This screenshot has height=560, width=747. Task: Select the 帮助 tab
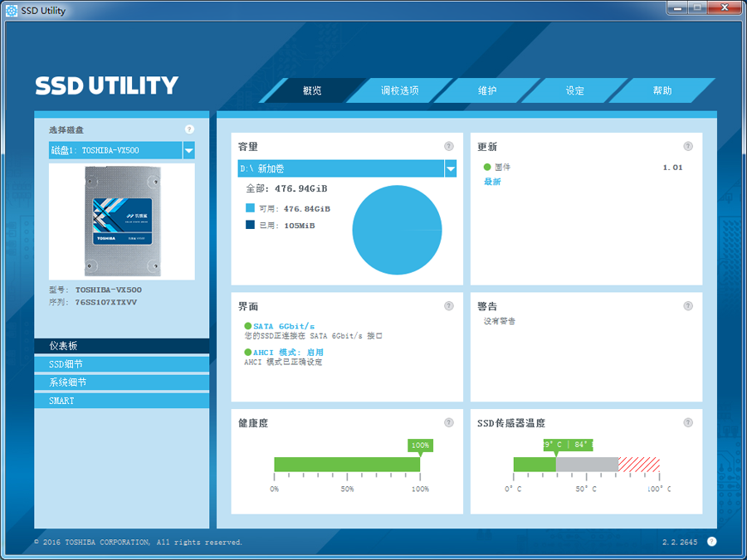tap(662, 90)
